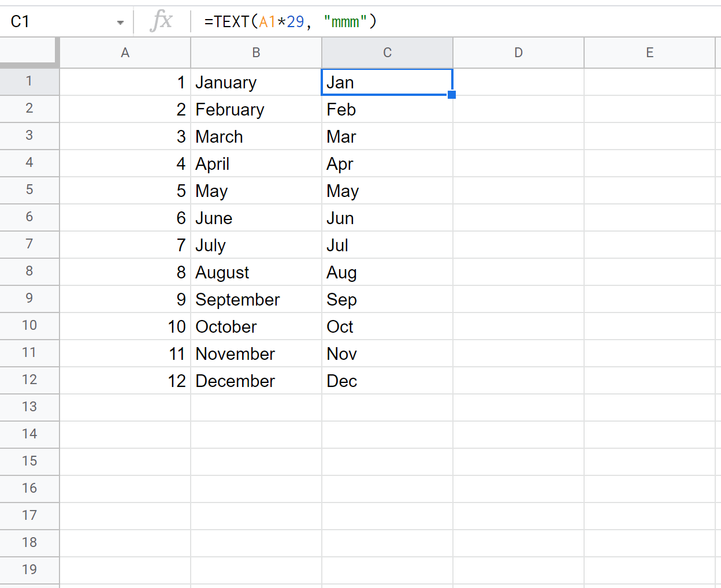This screenshot has height=588, width=721.
Task: Click the fx function icon
Action: (x=161, y=21)
